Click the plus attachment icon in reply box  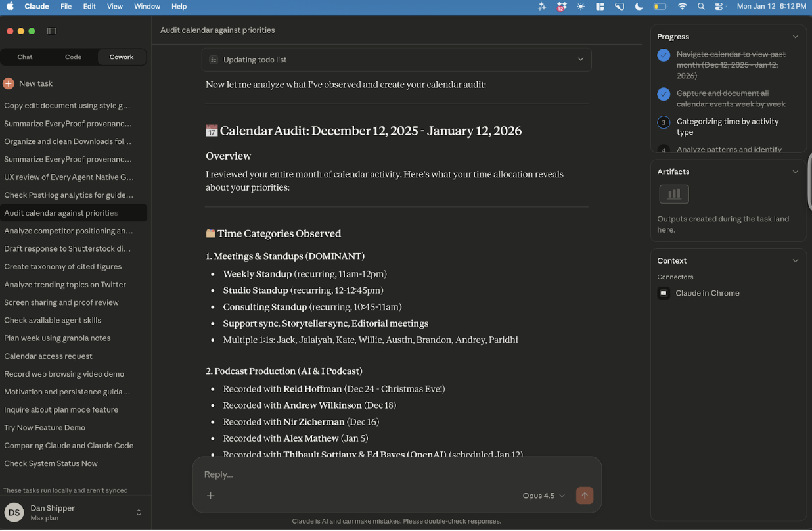[x=210, y=496]
